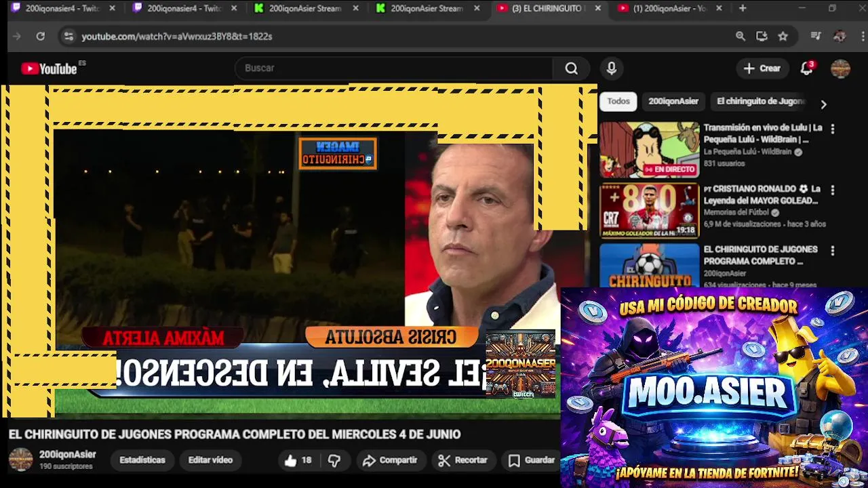The width and height of the screenshot is (868, 488).
Task: Start voice search with the microphone icon
Action: (612, 68)
